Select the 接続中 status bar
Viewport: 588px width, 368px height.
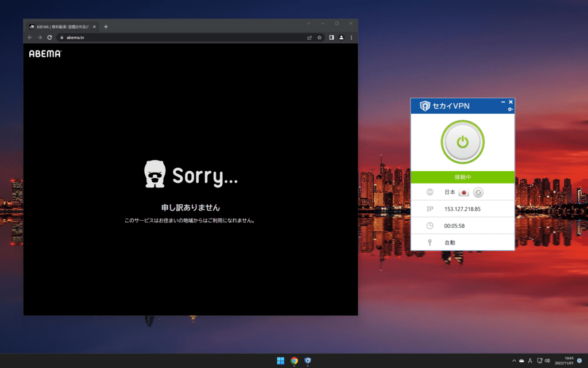click(463, 177)
